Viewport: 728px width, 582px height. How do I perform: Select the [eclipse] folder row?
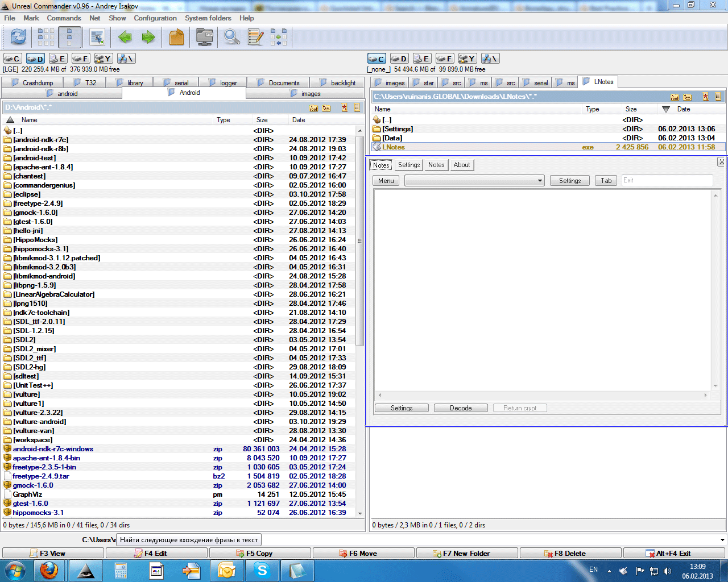click(x=179, y=194)
